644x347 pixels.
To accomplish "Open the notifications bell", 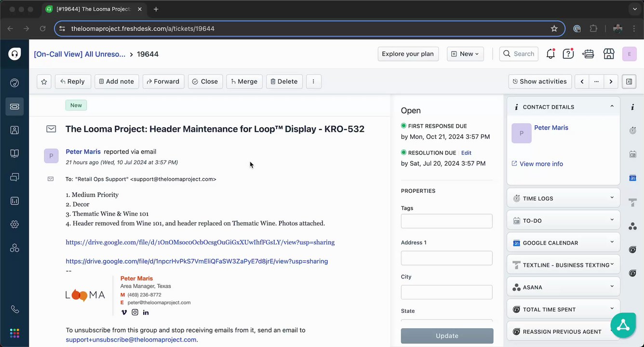I will pos(550,54).
